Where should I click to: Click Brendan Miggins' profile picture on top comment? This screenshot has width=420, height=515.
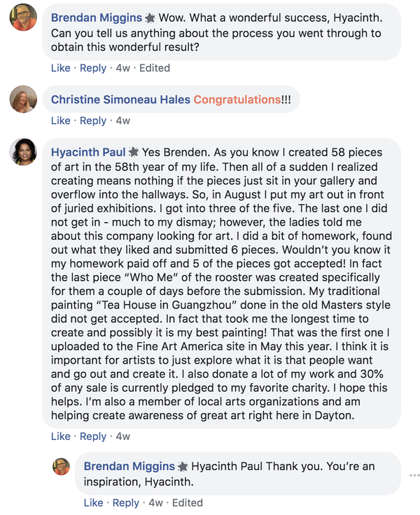(x=23, y=17)
